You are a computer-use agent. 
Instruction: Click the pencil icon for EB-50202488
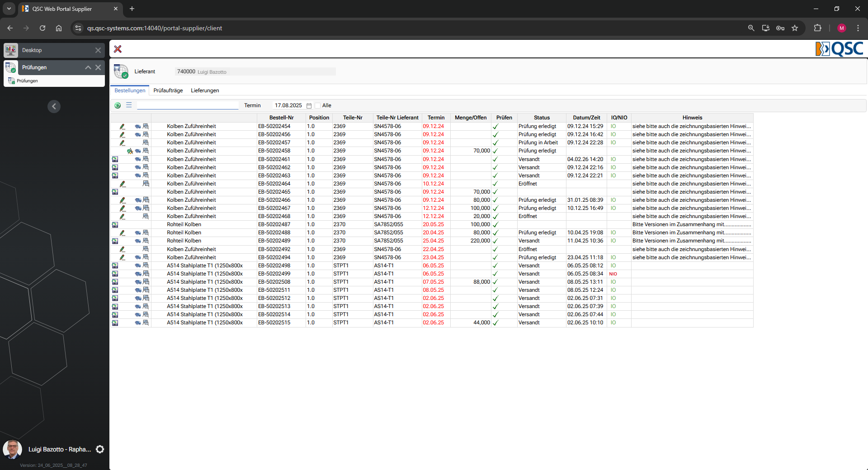tap(122, 233)
